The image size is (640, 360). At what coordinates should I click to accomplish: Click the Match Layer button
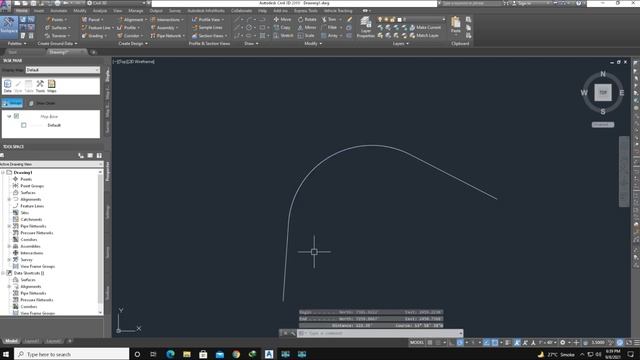[424, 36]
